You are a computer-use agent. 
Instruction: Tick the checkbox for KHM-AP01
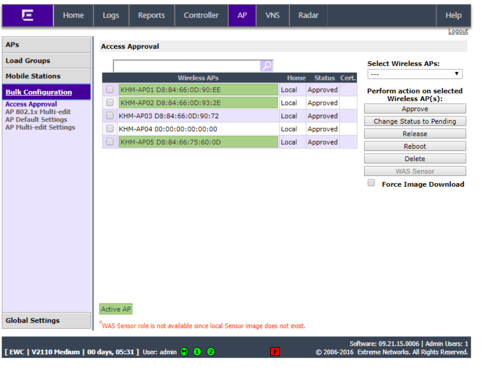pos(110,89)
